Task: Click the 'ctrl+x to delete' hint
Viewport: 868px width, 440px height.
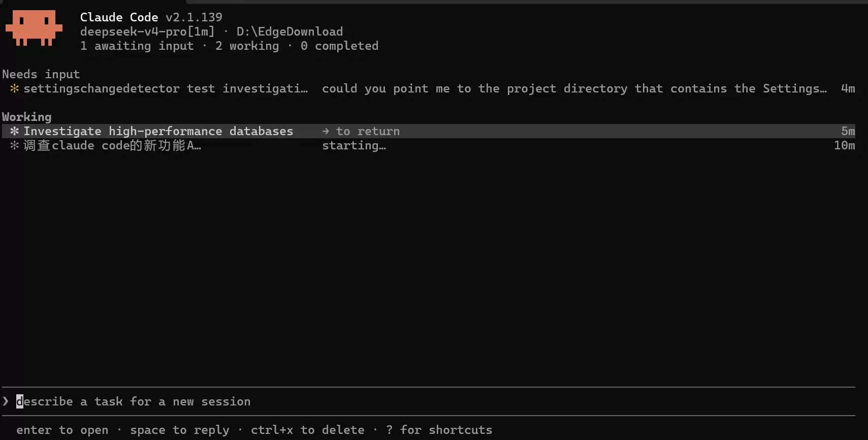Action: tap(308, 430)
